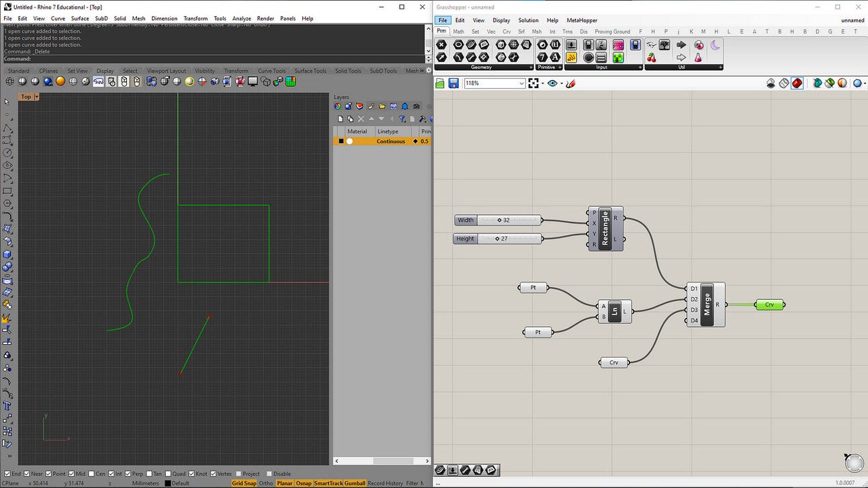Expand the Geometry group panel
This screenshot has width=868, height=488.
click(x=531, y=67)
